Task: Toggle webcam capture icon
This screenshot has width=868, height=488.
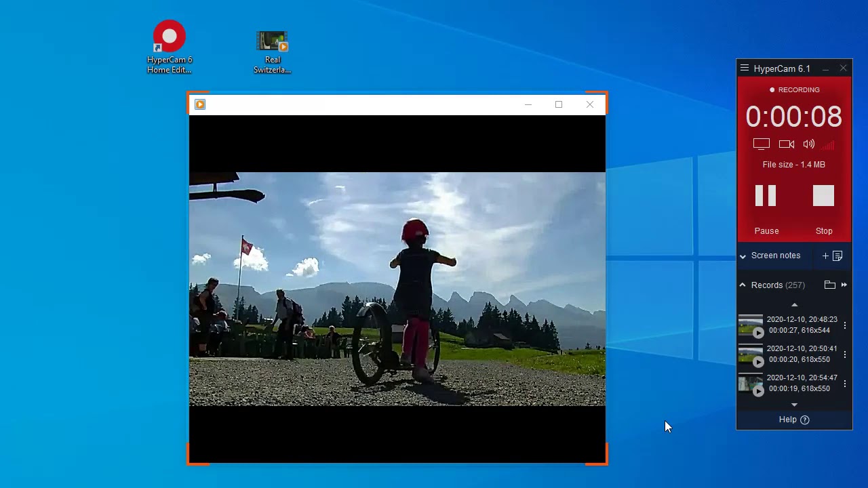Action: (787, 144)
